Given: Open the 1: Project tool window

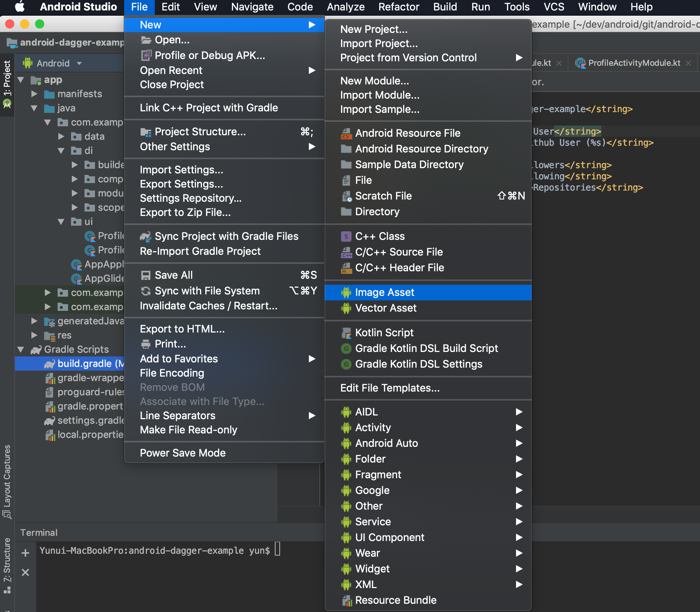Looking at the screenshot, I should tap(7, 84).
